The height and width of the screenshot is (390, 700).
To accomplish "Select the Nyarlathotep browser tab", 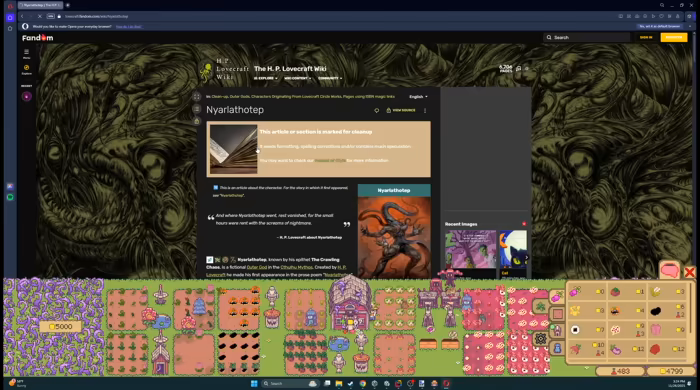I will coord(40,5).
